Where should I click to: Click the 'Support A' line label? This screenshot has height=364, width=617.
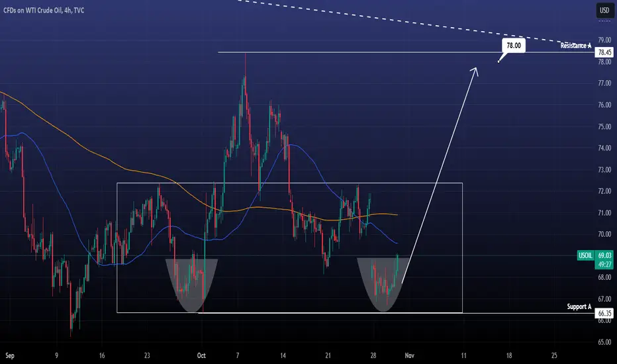coord(579,306)
